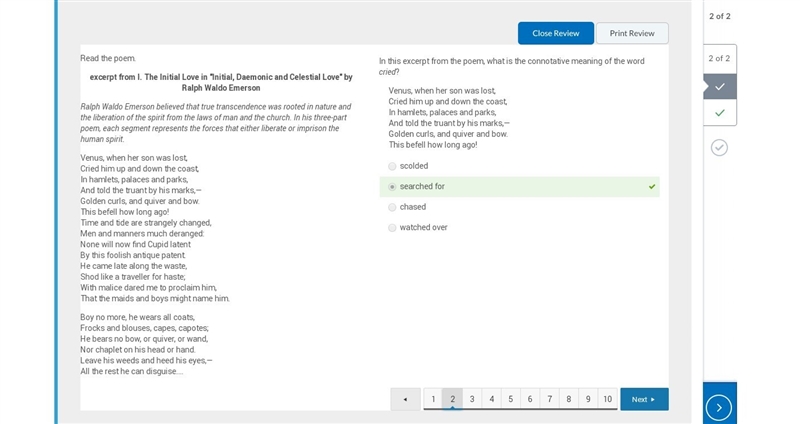
Task: Go to the next question with Next
Action: click(644, 399)
